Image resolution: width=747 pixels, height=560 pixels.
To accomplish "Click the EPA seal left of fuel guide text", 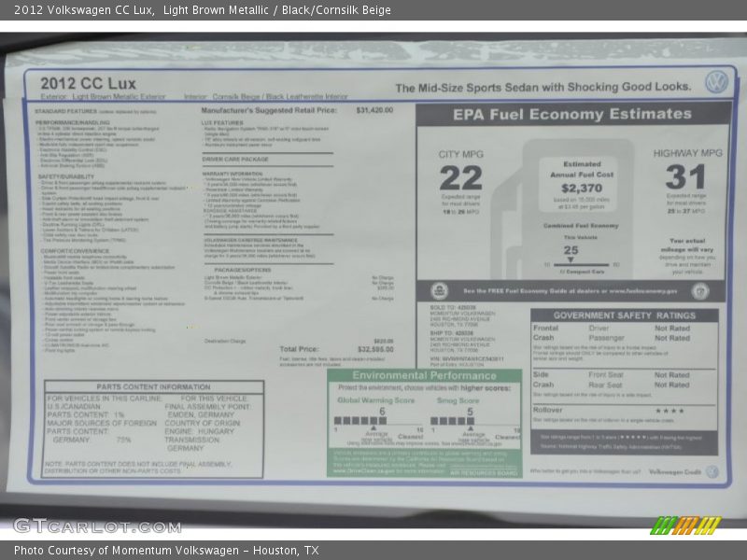I will point(439,291).
